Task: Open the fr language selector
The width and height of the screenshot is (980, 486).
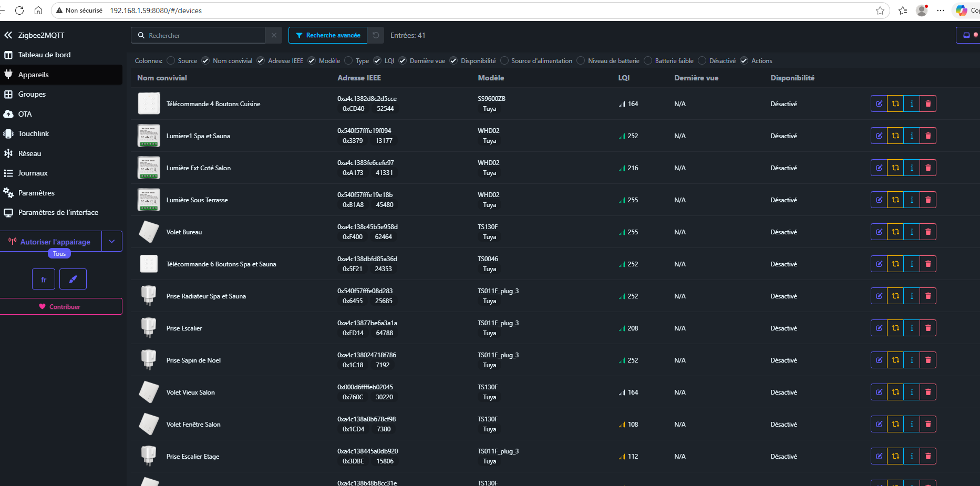Action: pyautogui.click(x=44, y=280)
